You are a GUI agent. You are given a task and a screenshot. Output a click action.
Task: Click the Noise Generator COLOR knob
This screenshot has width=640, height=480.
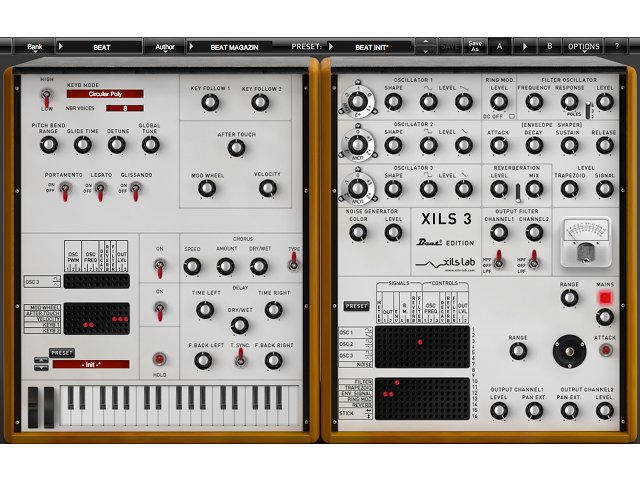tap(358, 232)
